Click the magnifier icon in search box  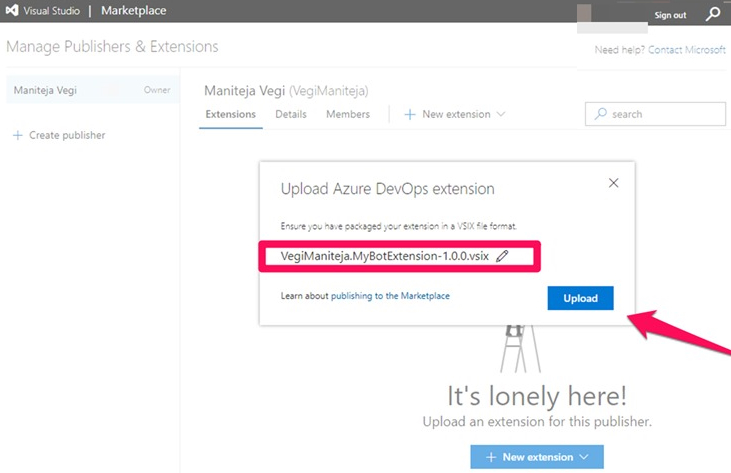(x=600, y=114)
